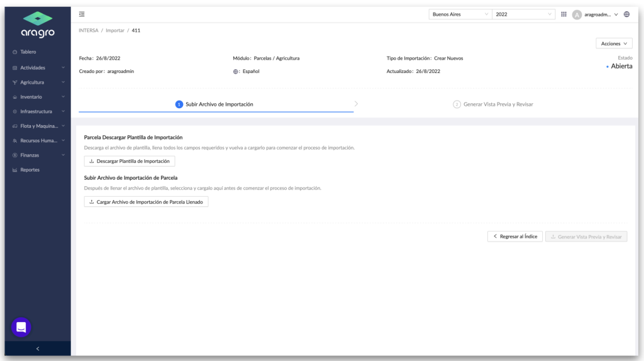Click the Agricultura plant icon
This screenshot has height=361, width=644.
coord(15,82)
